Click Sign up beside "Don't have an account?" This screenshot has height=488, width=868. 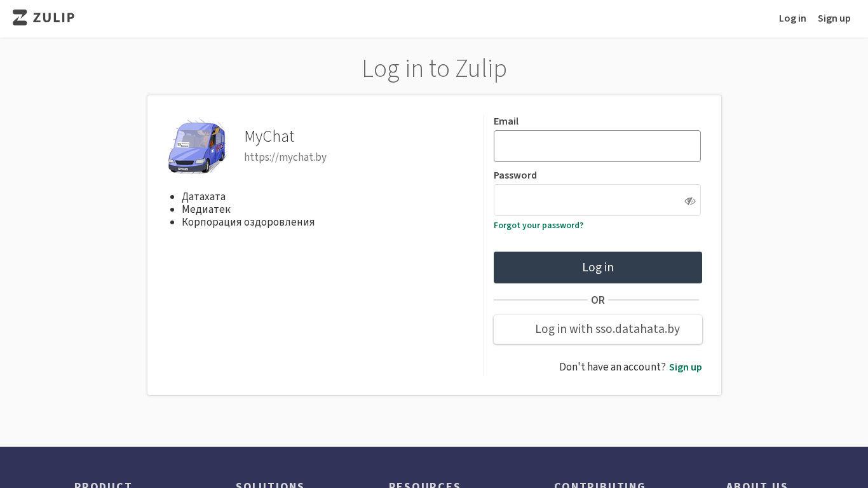pyautogui.click(x=685, y=367)
